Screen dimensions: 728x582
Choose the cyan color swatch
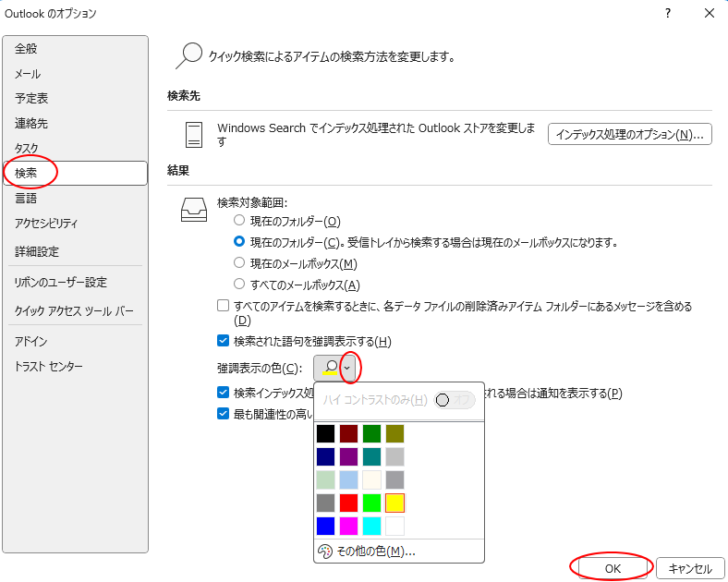(372, 526)
